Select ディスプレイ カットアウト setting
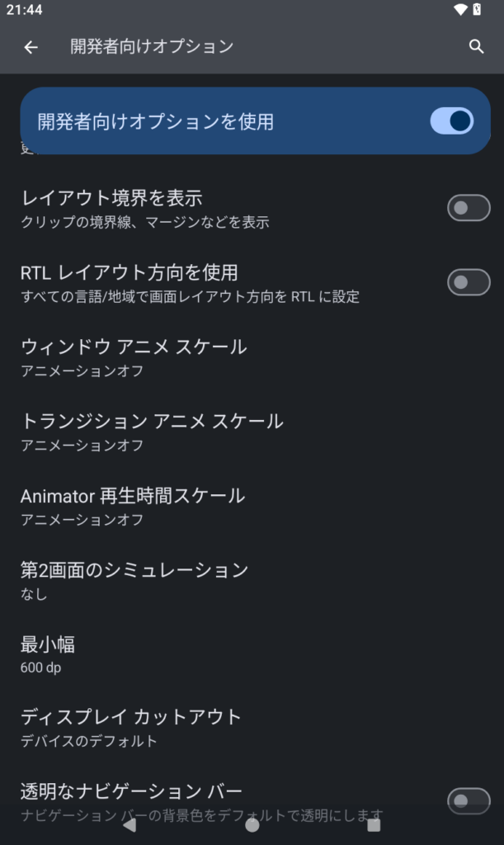The width and height of the screenshot is (504, 845). click(x=131, y=726)
